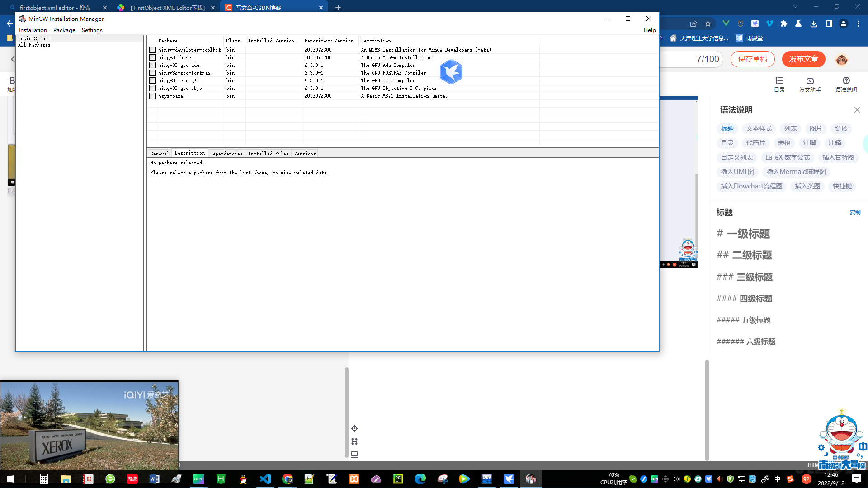Open the Package menu

click(64, 30)
